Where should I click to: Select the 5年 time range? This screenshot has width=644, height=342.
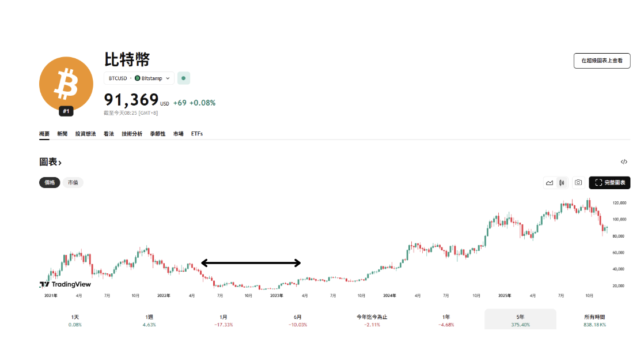(520, 320)
